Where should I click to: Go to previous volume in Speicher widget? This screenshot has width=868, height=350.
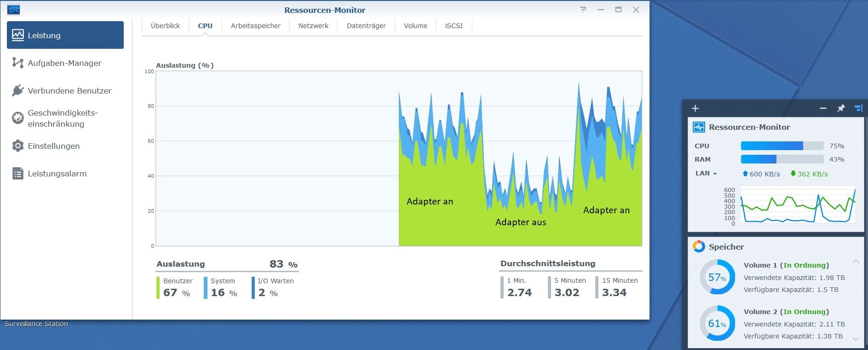[x=856, y=262]
